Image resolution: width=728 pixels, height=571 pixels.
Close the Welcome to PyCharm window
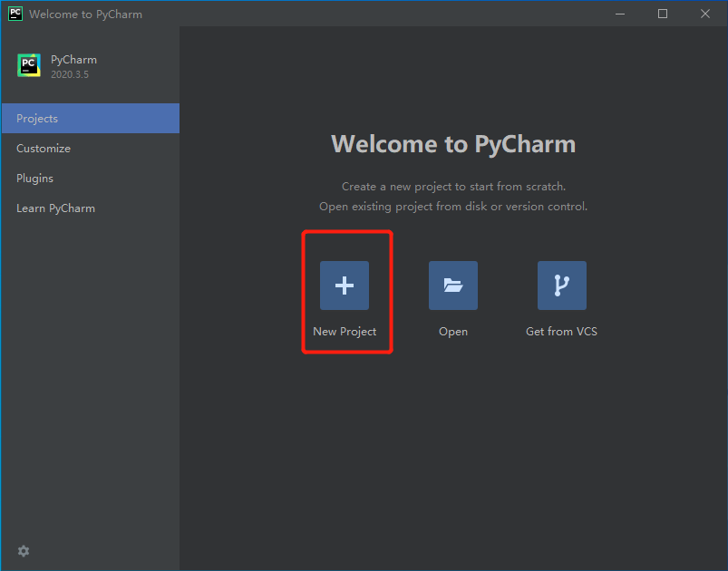(705, 14)
